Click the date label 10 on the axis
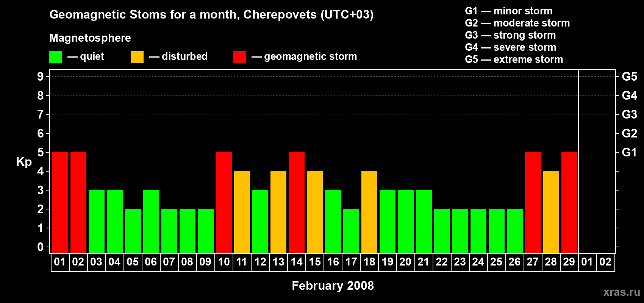Image resolution: width=644 pixels, height=303 pixels. pyautogui.click(x=224, y=262)
